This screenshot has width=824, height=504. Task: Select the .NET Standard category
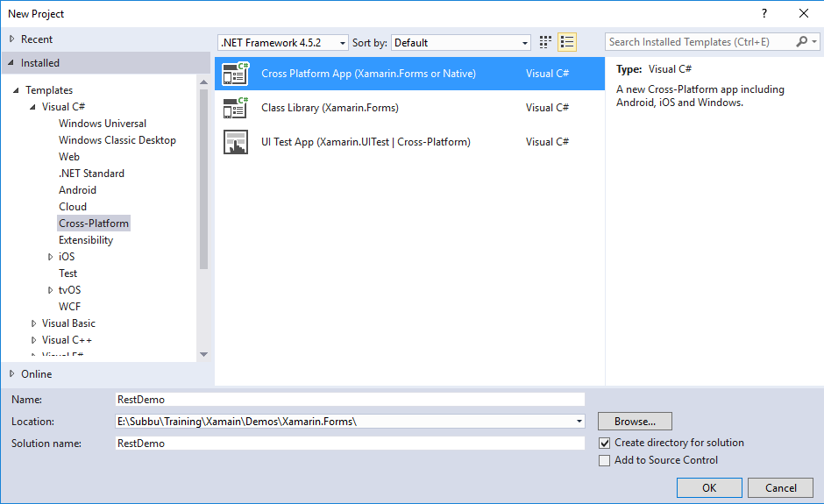pos(91,174)
